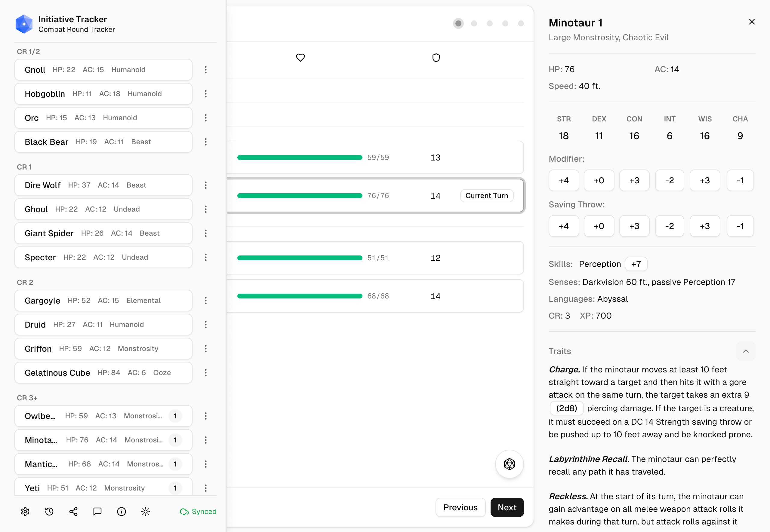This screenshot has width=770, height=532.
Task: Open the history clock icon
Action: tap(49, 511)
